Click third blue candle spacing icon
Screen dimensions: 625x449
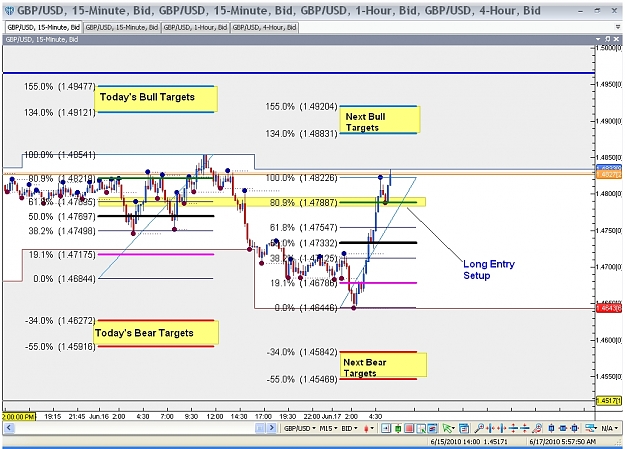[x=575, y=429]
